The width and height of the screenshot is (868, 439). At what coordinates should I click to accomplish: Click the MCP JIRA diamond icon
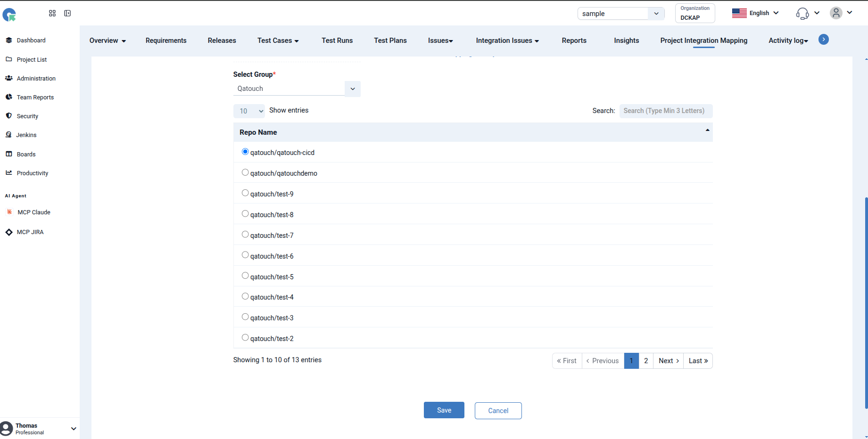click(9, 232)
